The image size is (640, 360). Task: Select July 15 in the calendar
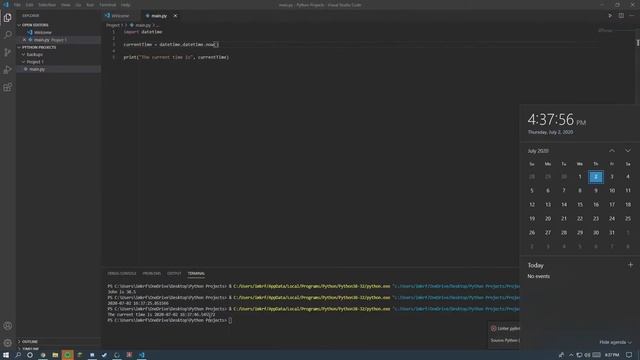580,204
